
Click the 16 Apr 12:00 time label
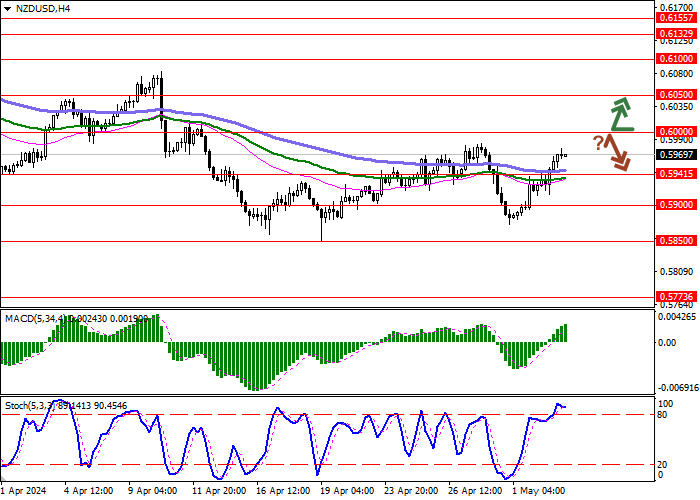[284, 491]
